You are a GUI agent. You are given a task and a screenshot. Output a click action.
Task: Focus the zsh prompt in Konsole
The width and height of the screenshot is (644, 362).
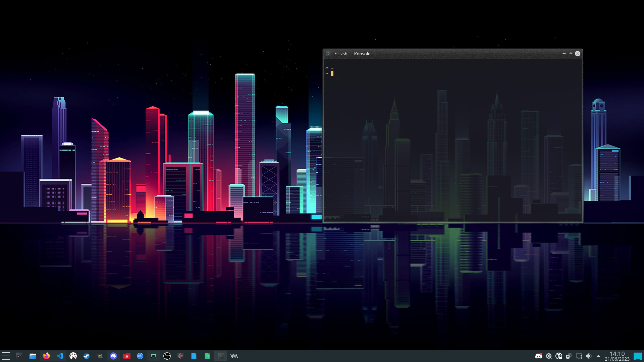coord(332,73)
